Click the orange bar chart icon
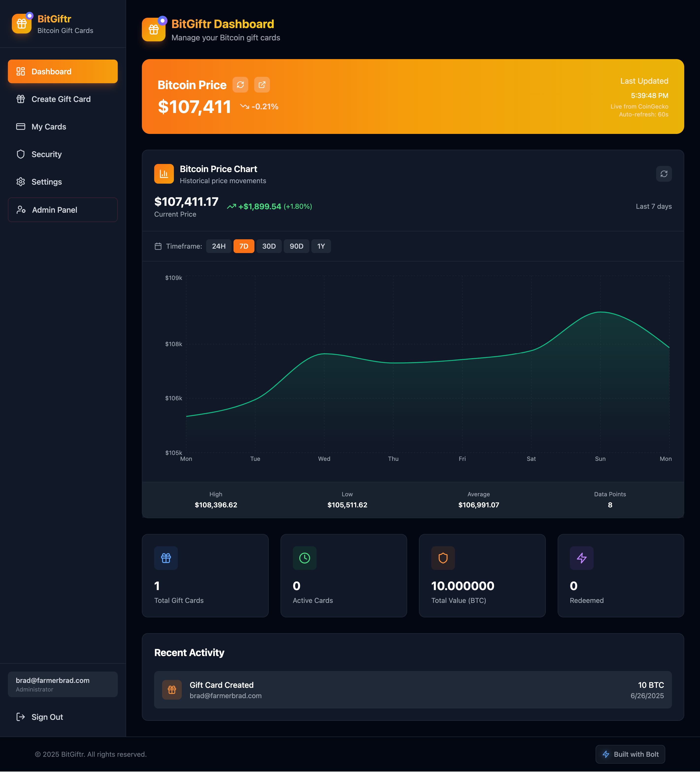Image resolution: width=700 pixels, height=772 pixels. click(164, 174)
